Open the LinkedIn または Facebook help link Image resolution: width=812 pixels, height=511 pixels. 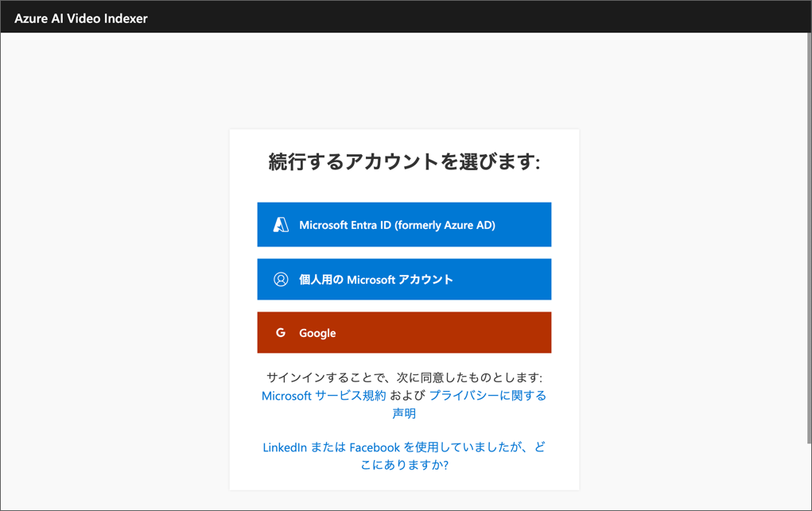pyautogui.click(x=404, y=455)
